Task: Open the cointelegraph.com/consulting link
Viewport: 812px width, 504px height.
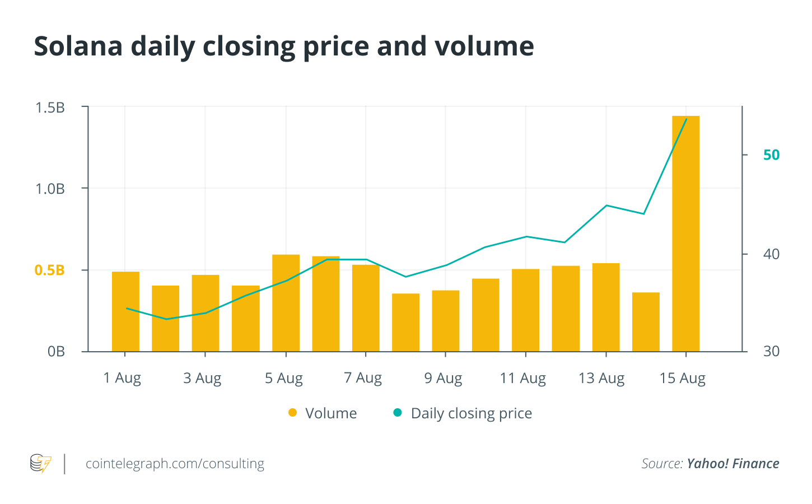Action: pos(175,464)
